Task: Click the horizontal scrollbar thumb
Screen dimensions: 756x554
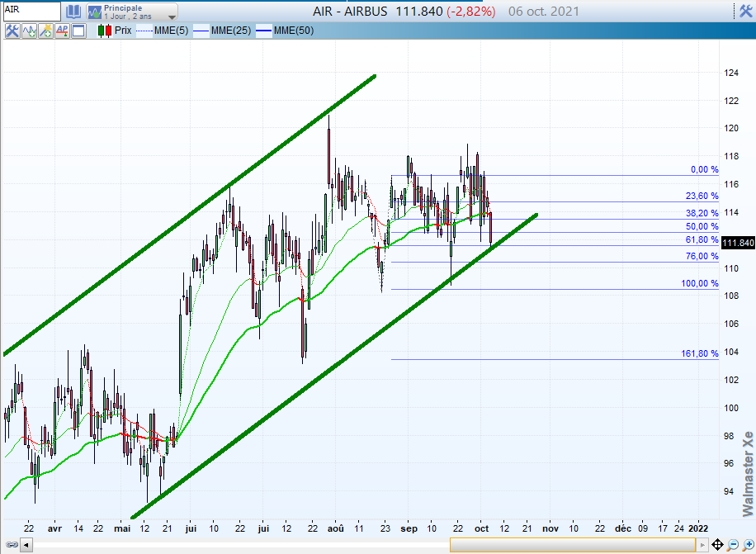Action: 573,545
